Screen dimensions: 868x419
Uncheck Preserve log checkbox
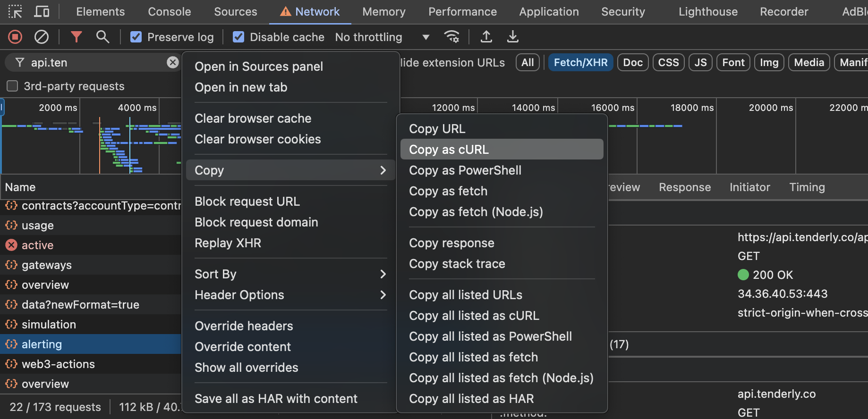[x=136, y=37]
